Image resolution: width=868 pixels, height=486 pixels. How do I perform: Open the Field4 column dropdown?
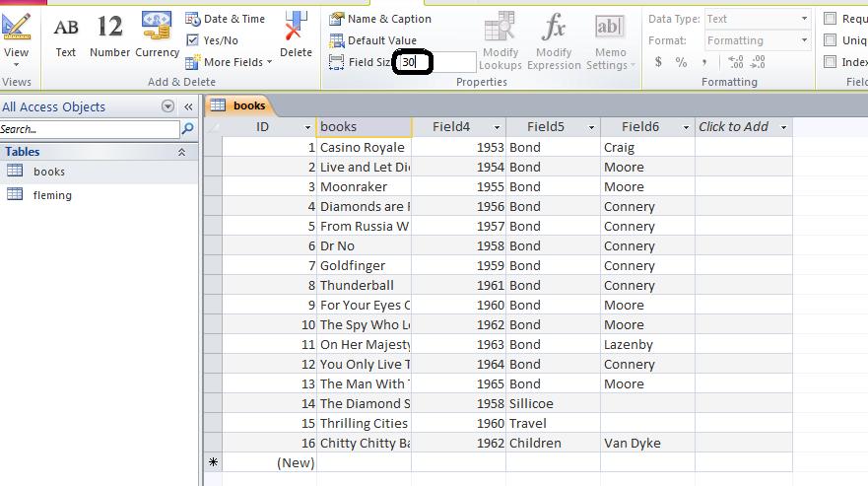498,127
